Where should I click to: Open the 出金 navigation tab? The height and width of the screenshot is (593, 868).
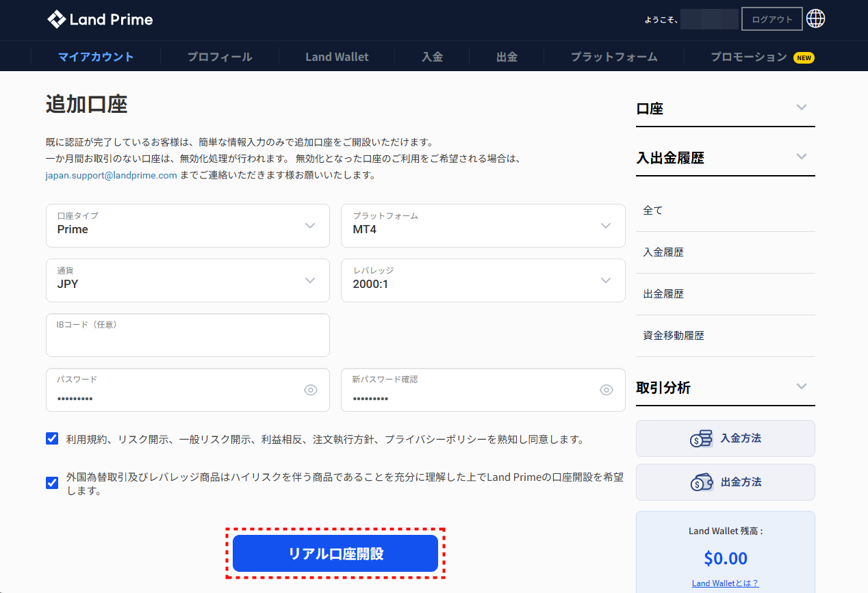coord(507,57)
